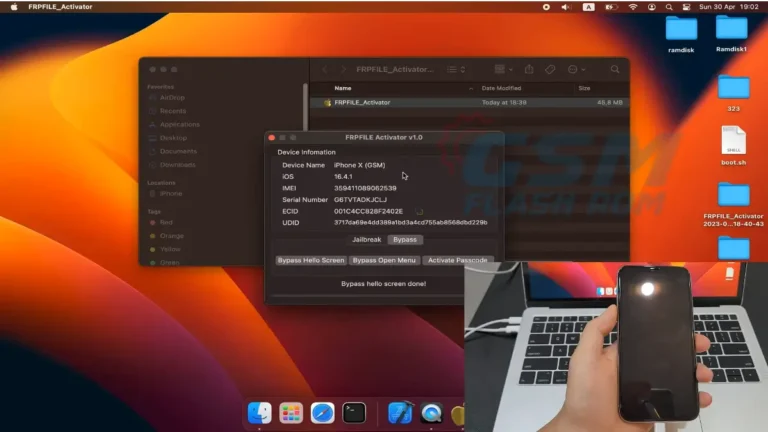
Task: Open Launchpad in the Dock
Action: 291,412
